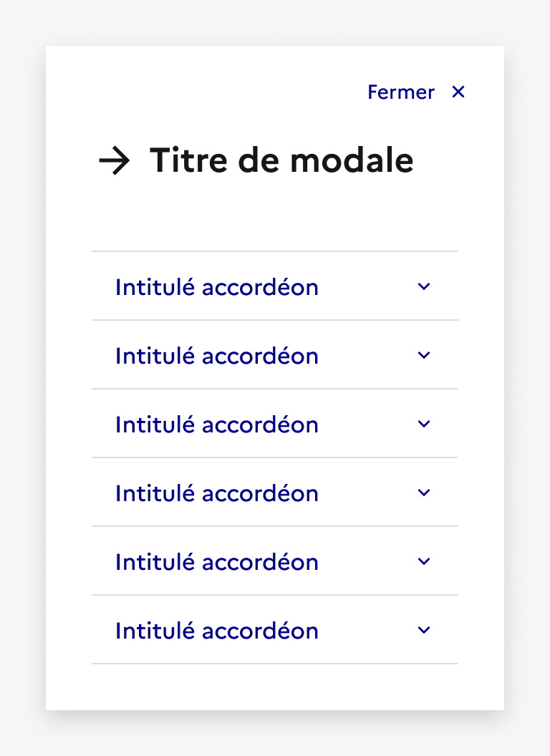Image resolution: width=550 pixels, height=756 pixels.
Task: Expand the first accordion using its chevron
Action: [x=423, y=286]
